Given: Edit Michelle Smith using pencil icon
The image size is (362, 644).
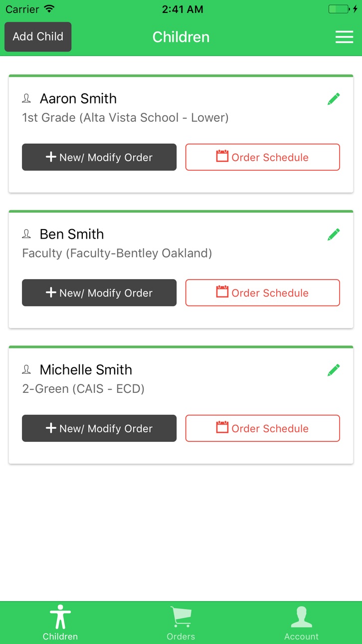Looking at the screenshot, I should pos(334,370).
